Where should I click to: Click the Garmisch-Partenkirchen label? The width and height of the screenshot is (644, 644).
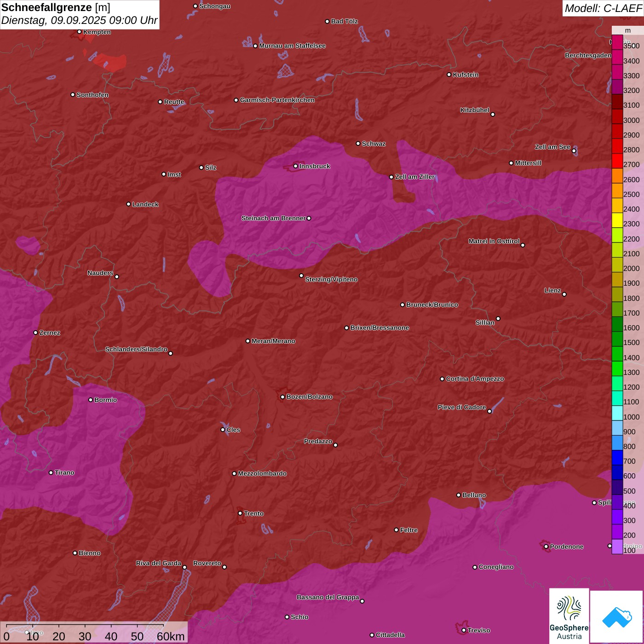tap(277, 100)
